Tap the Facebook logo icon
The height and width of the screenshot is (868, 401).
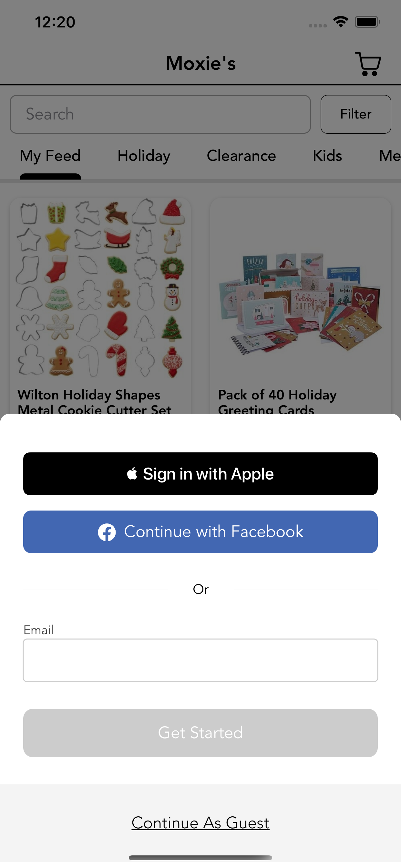(x=107, y=532)
